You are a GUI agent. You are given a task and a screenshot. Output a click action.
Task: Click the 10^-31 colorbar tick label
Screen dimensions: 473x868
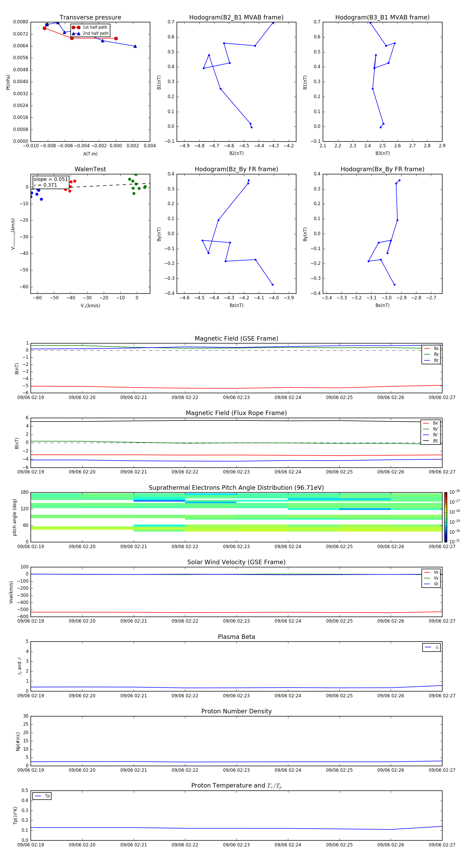[455, 542]
